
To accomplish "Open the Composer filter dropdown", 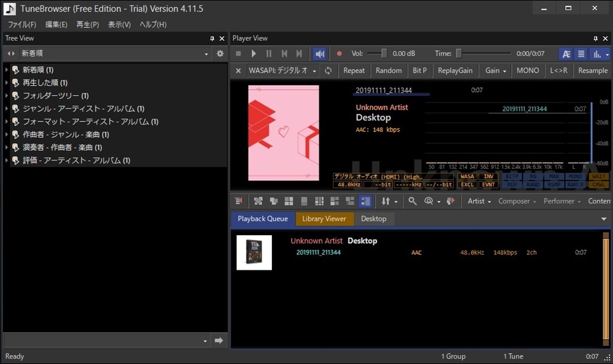I will [x=517, y=201].
